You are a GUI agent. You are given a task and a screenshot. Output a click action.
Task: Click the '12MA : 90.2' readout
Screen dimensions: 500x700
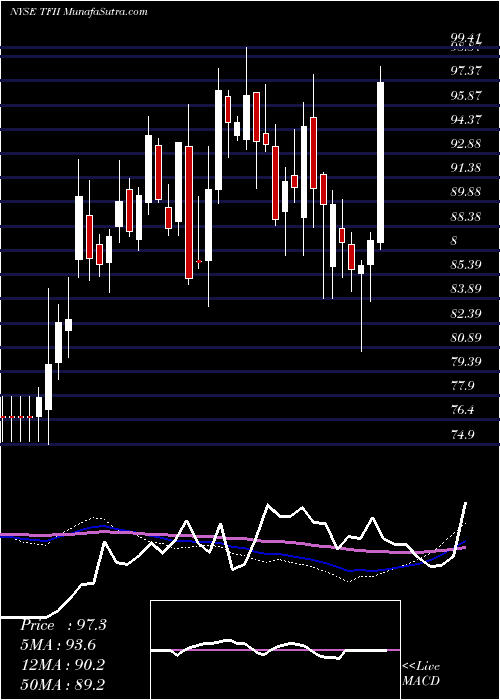62,664
